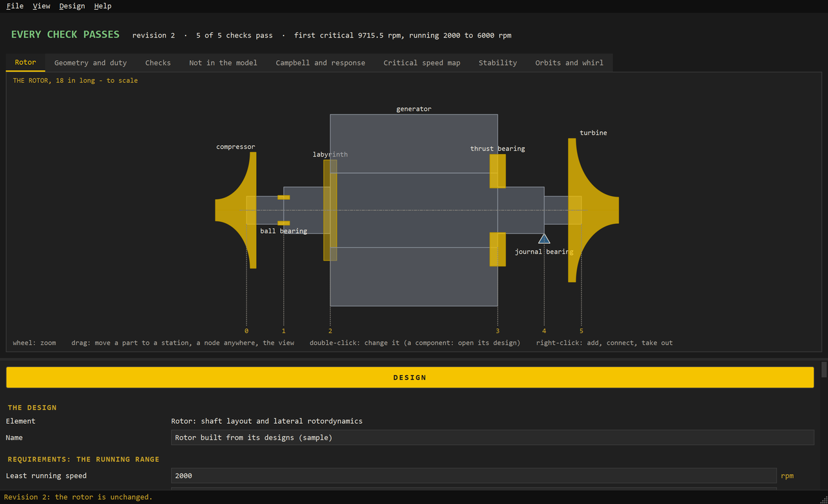The height and width of the screenshot is (504, 828).
Task: Select the upper thrust bearing pad
Action: tap(497, 171)
